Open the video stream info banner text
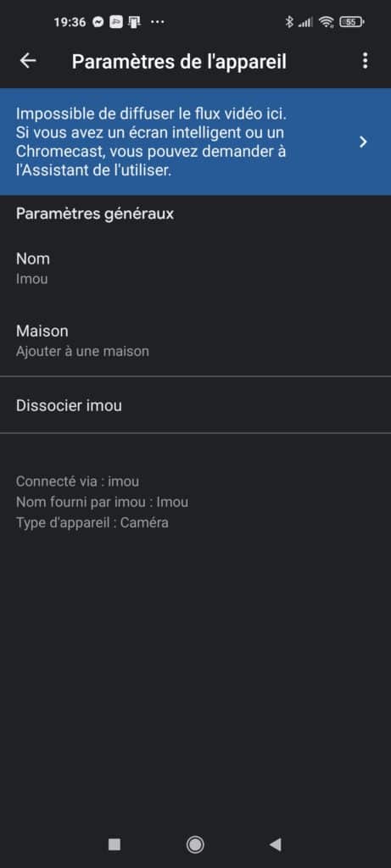This screenshot has width=391, height=868. point(151,142)
